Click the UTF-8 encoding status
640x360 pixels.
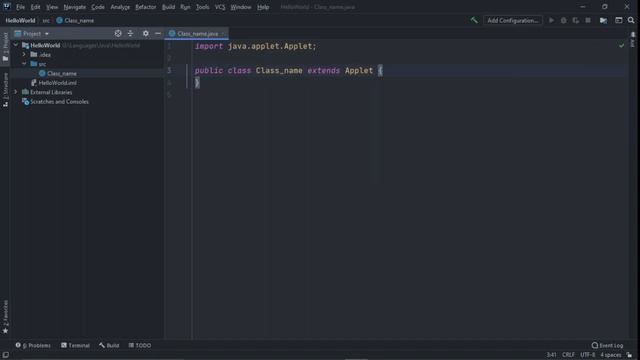(x=588, y=355)
